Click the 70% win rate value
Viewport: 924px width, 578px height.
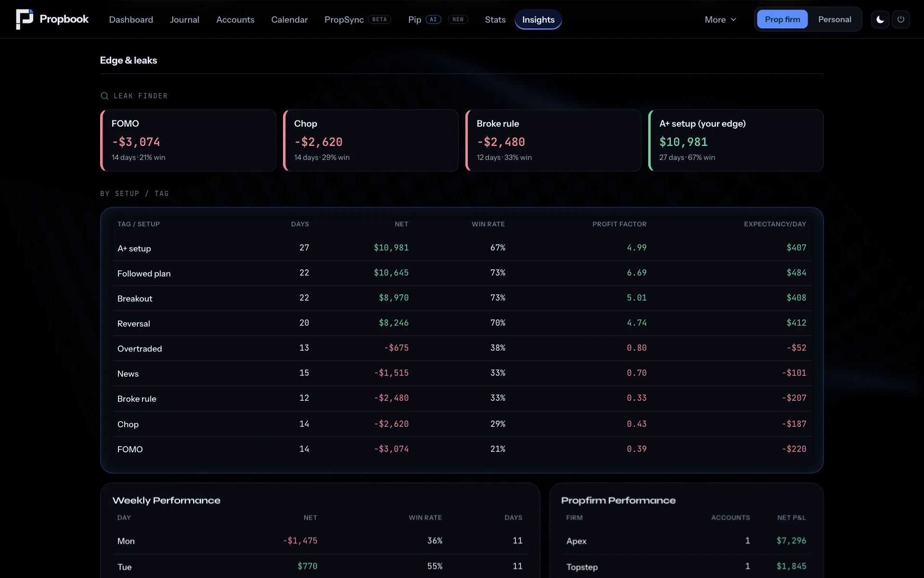click(498, 323)
